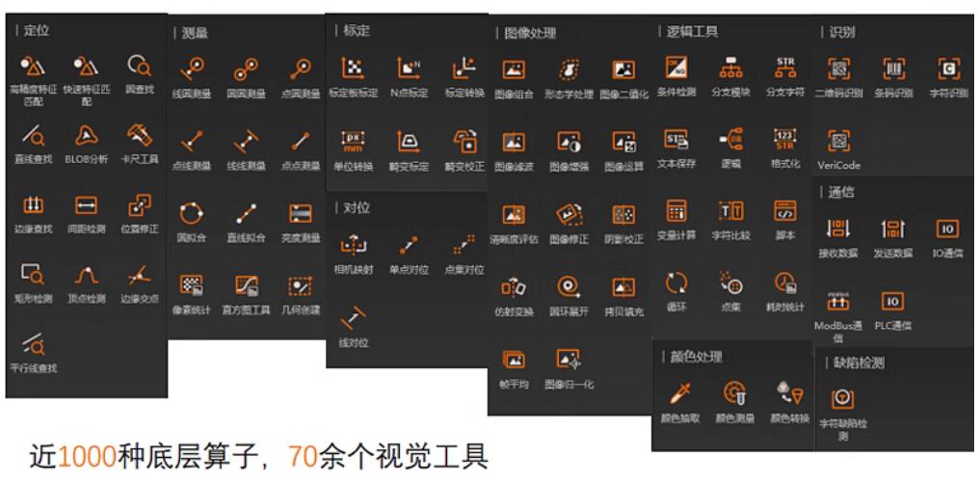Select the 高精度特征匹配 tool icon
The image size is (980, 485).
pyautogui.click(x=34, y=67)
